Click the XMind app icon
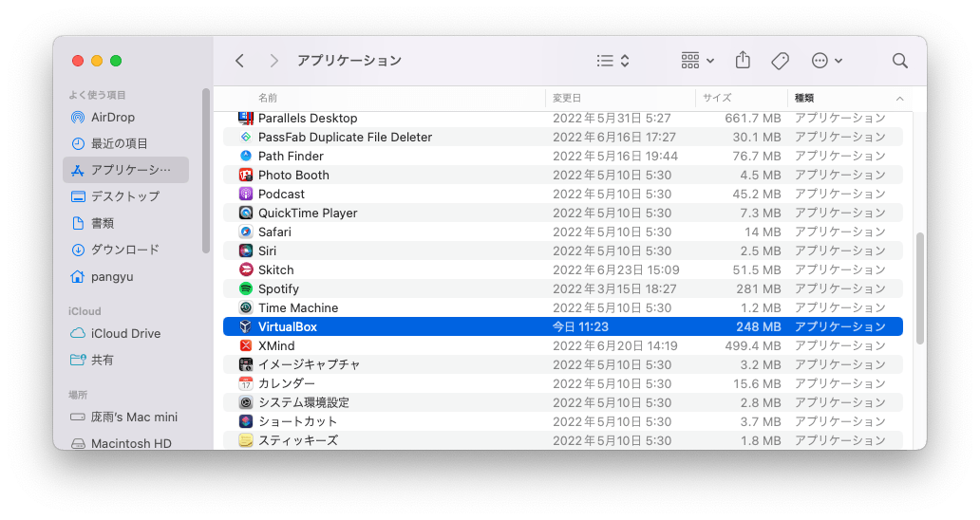The height and width of the screenshot is (520, 980). point(246,345)
